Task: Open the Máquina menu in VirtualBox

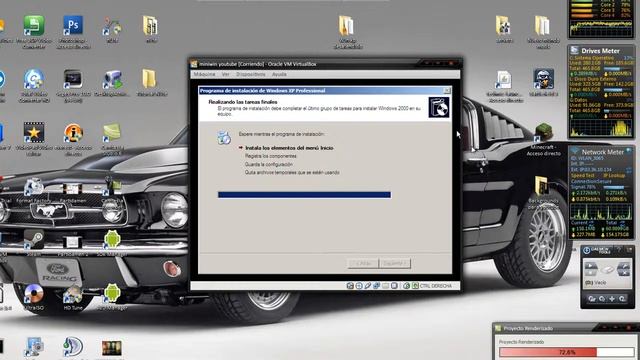Action: pos(204,74)
